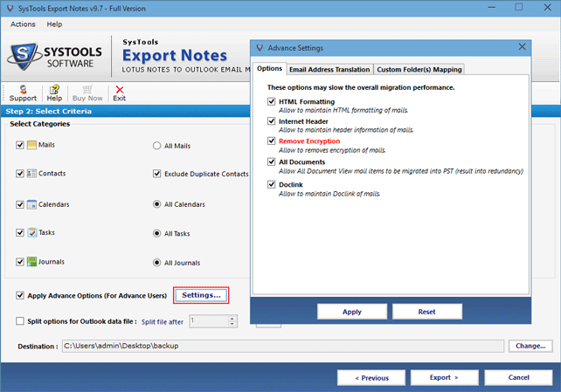Open the Actions menu

click(23, 24)
